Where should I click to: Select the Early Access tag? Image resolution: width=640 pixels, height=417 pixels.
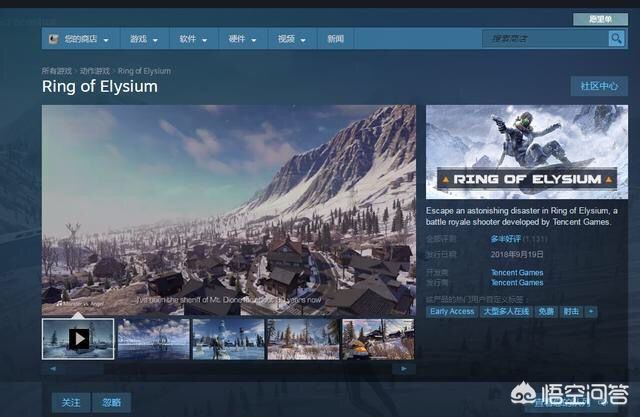point(452,312)
